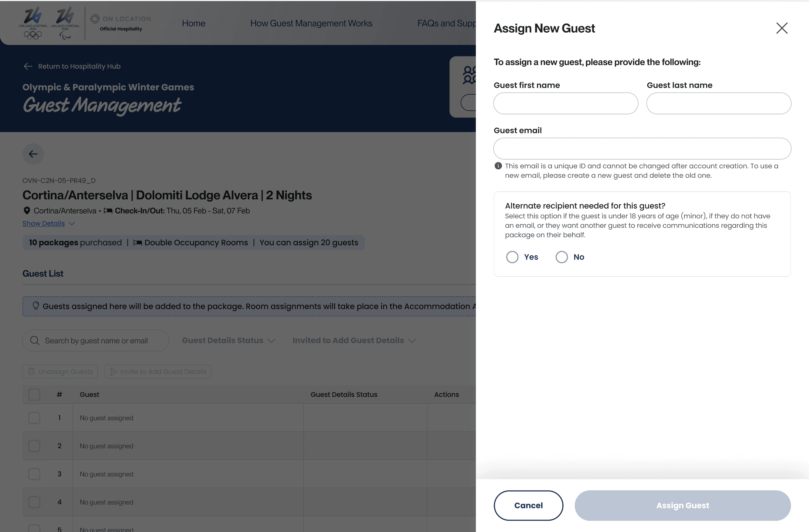Open Invited to Add Guest Details filter
Viewport: 809px width, 532px height.
(x=354, y=340)
